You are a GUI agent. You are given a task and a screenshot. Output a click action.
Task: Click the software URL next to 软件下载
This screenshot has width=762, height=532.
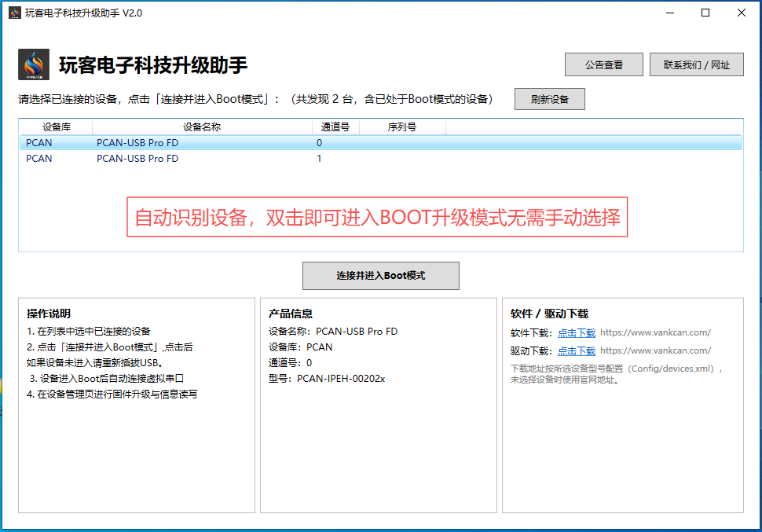click(655, 332)
